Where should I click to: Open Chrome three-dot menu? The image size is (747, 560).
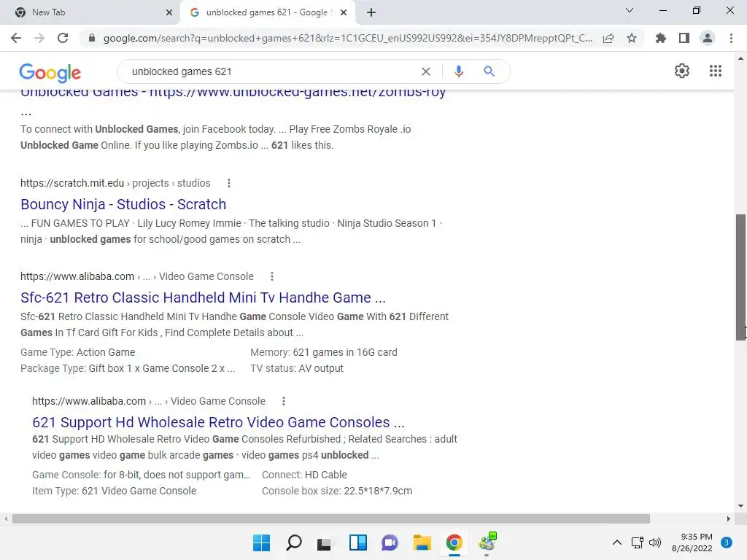click(x=731, y=38)
